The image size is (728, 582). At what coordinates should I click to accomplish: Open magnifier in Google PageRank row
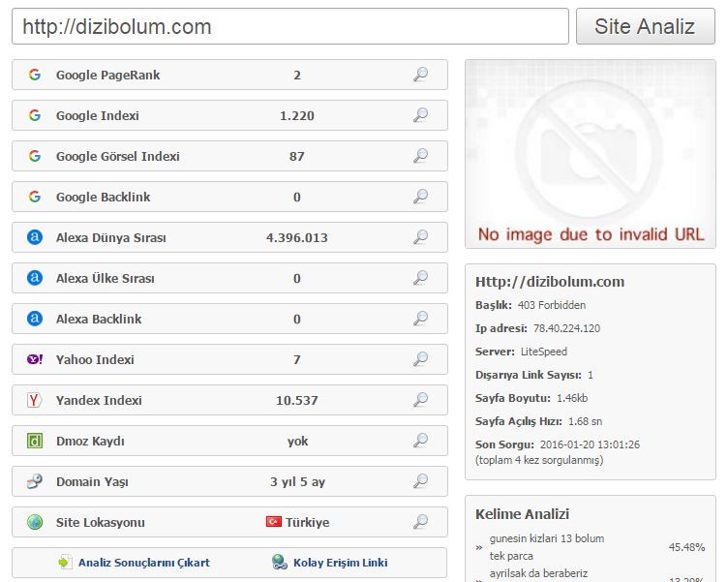coord(421,75)
